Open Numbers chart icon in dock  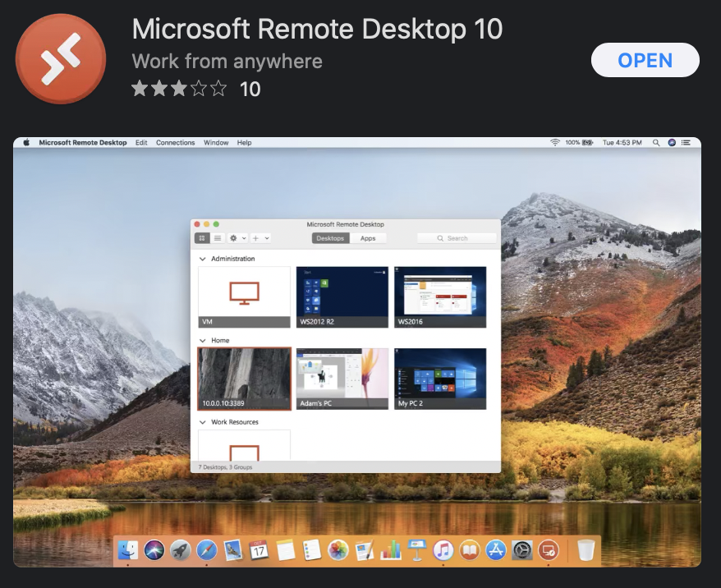pyautogui.click(x=390, y=550)
